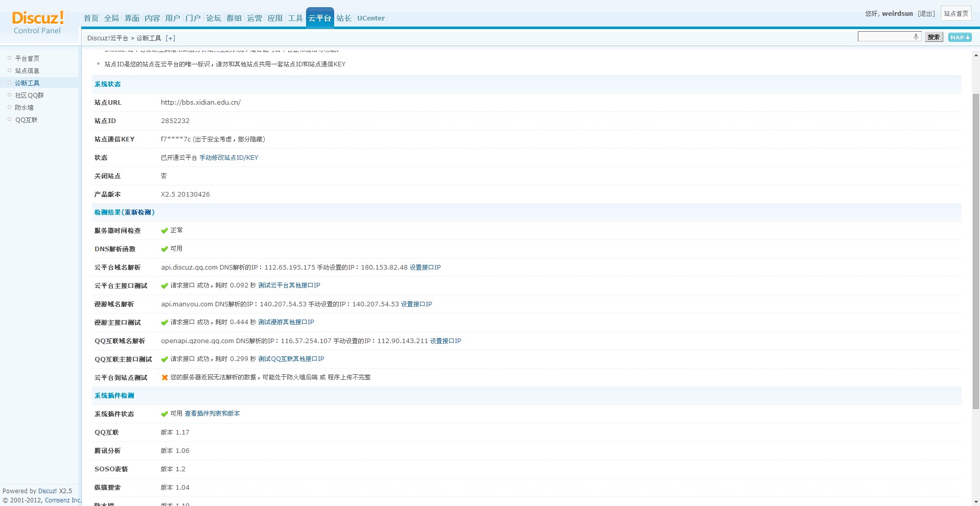Open the 应用 top menu
Image resolution: width=980 pixels, height=506 pixels.
pos(275,18)
